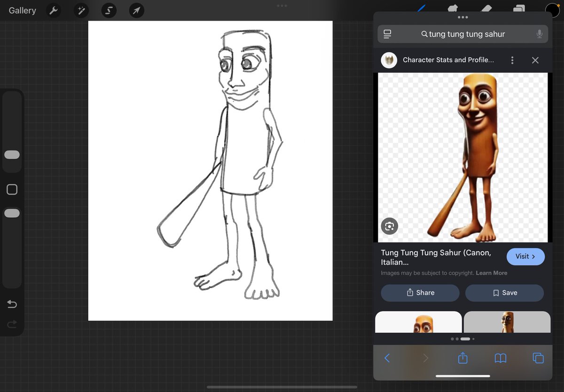Open the Safari share sheet

pos(463,358)
